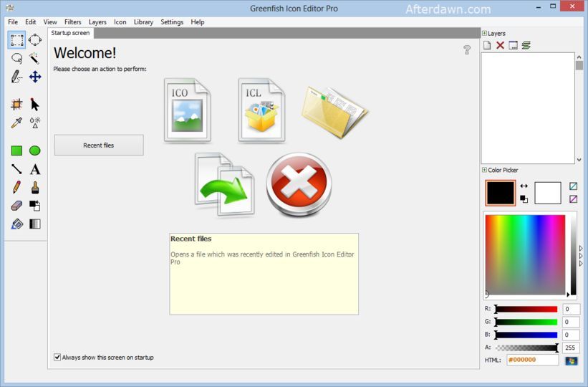Create a new ICL icon library
Image resolution: width=588 pixels, height=387 pixels.
click(261, 110)
